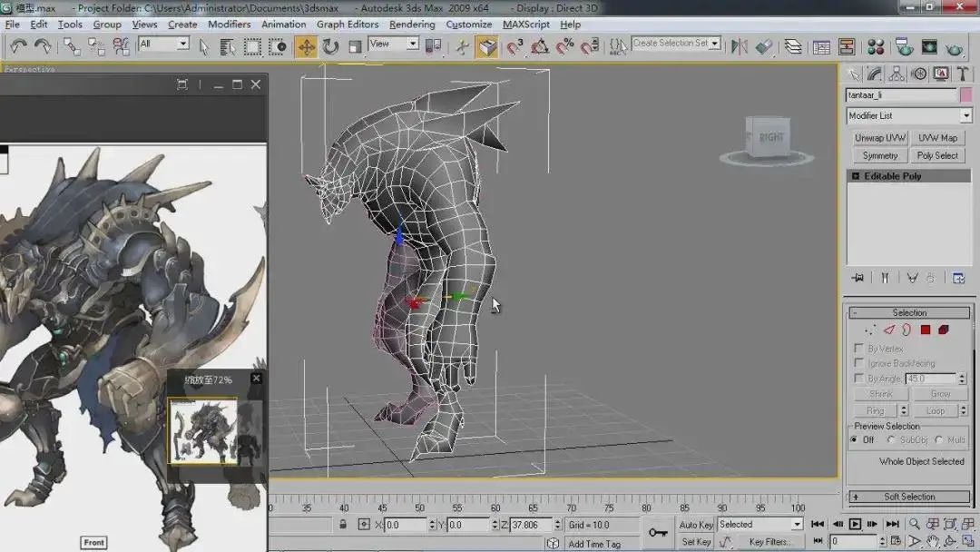
Task: Enable the By Angle checkbox
Action: pyautogui.click(x=858, y=379)
